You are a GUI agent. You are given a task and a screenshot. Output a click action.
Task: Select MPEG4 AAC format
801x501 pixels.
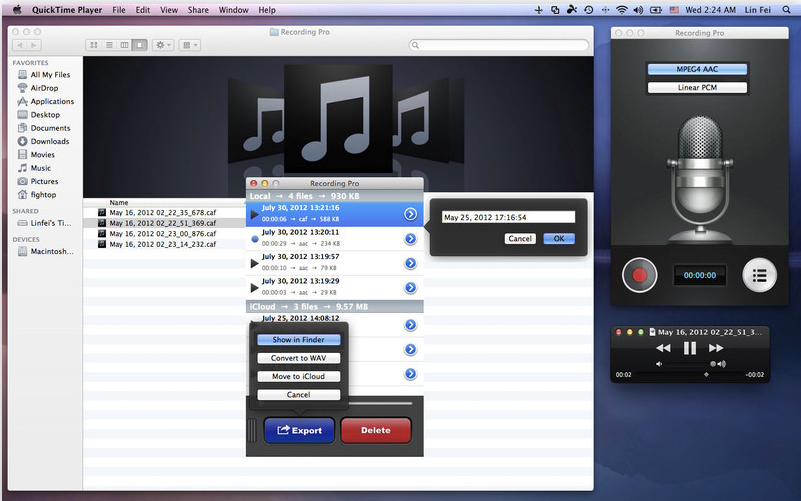697,69
